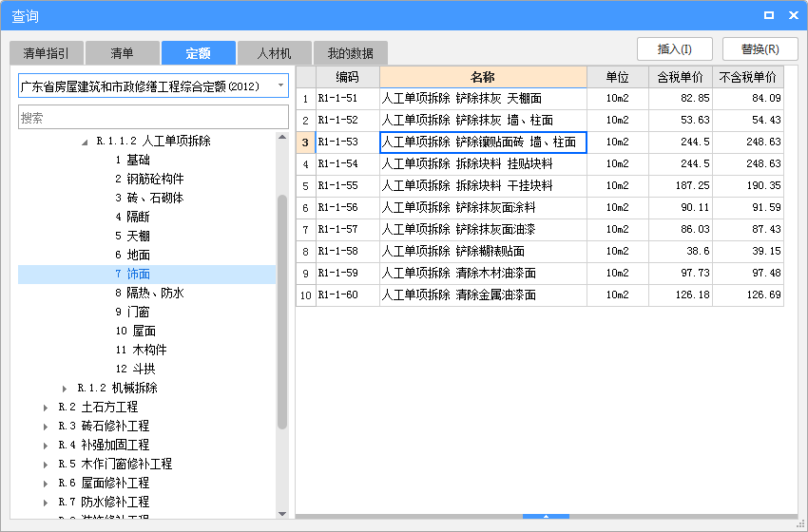Viewport: 808px width, 532px height.
Task: Click the bottom panel expand arrow handle
Action: [546, 516]
